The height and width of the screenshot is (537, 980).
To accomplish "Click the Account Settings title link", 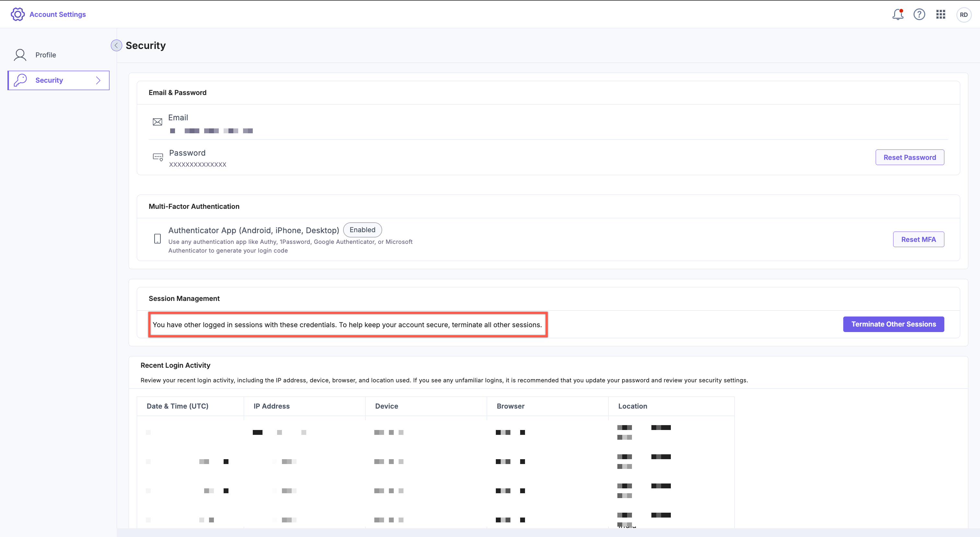I will pos(57,15).
